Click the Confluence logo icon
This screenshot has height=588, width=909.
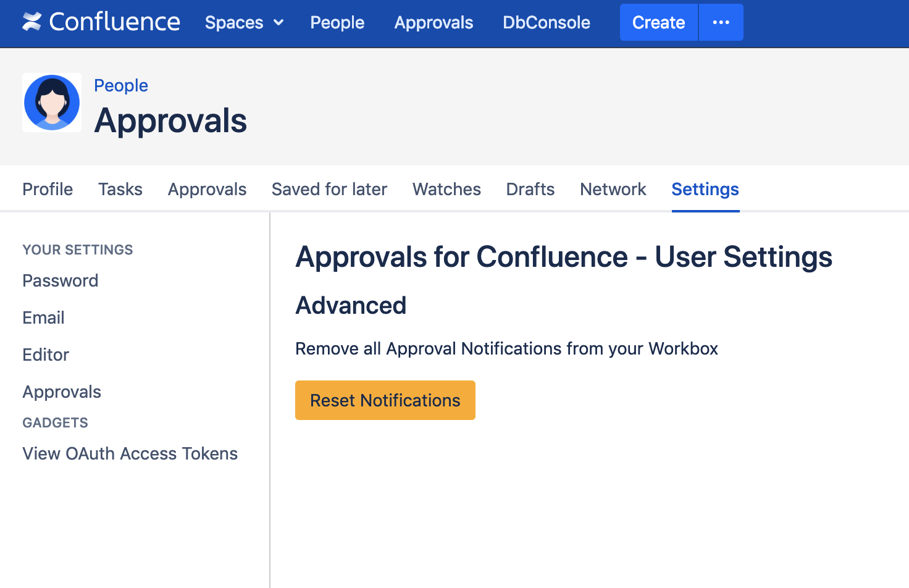[x=32, y=22]
